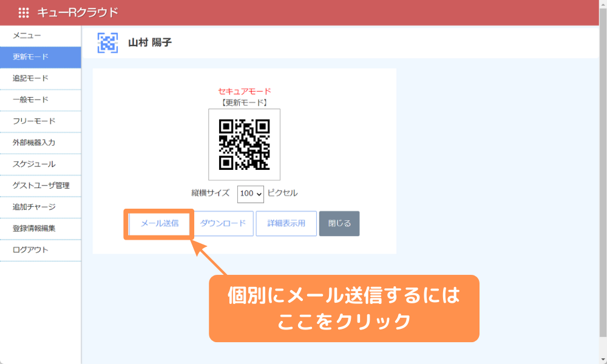
Task: Open ゲストユーザ管理
Action: pos(40,186)
